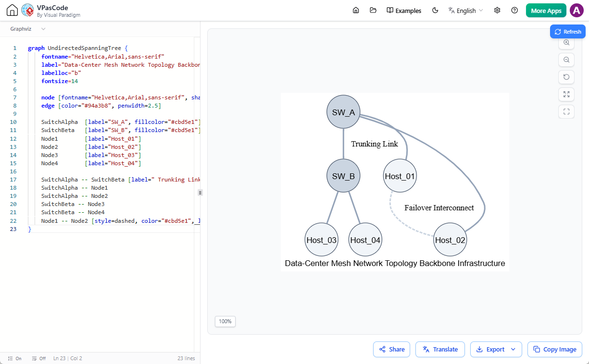Place the cursor on the Node4 label="Host_04" line

pyautogui.click(x=91, y=163)
